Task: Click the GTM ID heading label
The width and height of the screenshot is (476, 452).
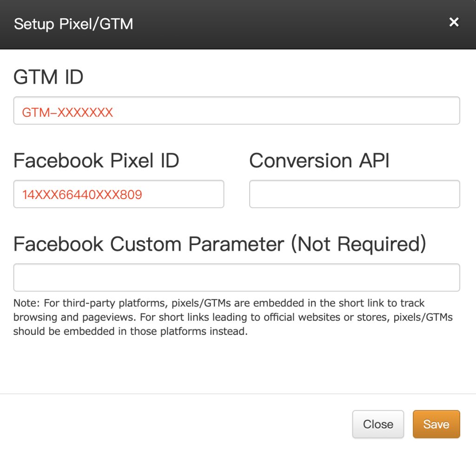Action: pyautogui.click(x=48, y=77)
